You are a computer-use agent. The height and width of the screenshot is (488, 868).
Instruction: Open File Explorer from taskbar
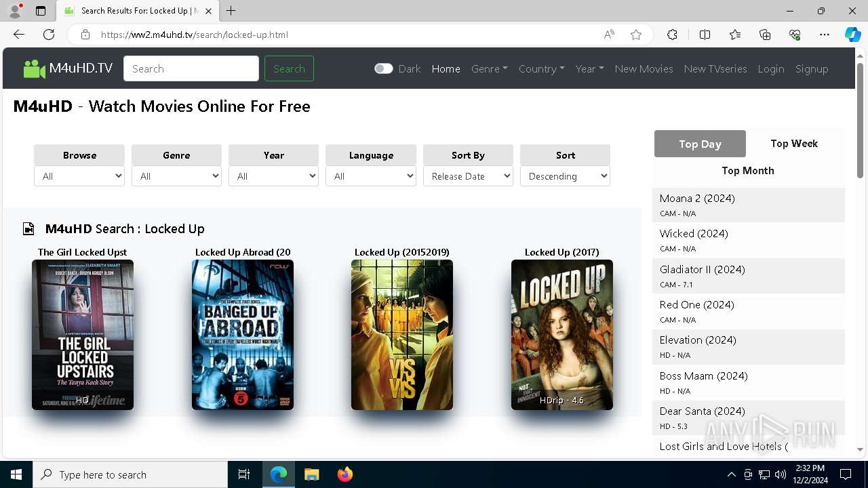[x=312, y=474]
